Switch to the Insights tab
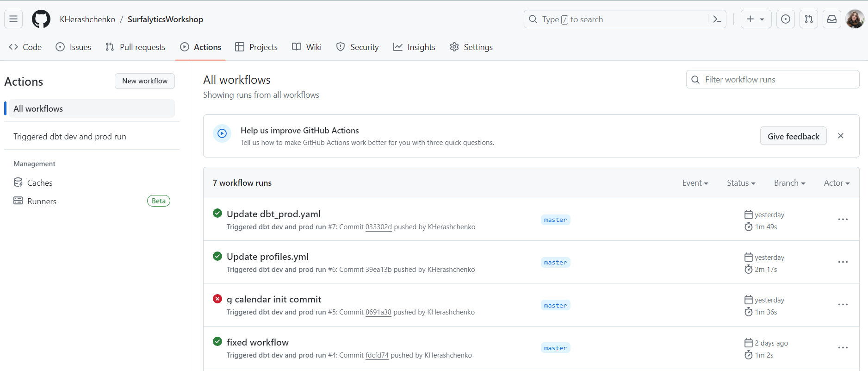868x371 pixels. (x=414, y=47)
